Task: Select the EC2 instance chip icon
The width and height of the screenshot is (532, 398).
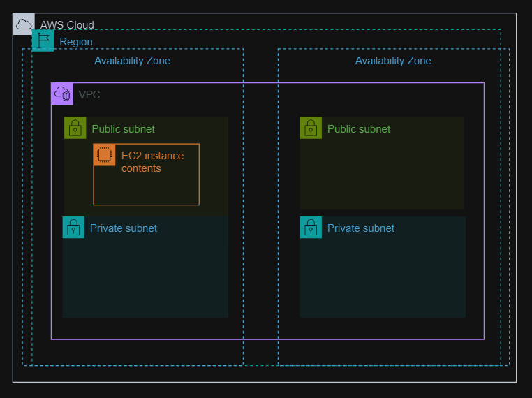Action: (x=105, y=155)
